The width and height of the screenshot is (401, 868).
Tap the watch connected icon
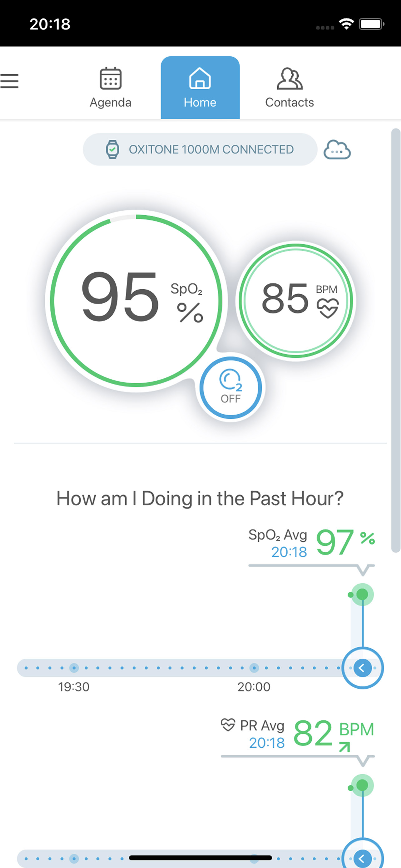coord(112,149)
